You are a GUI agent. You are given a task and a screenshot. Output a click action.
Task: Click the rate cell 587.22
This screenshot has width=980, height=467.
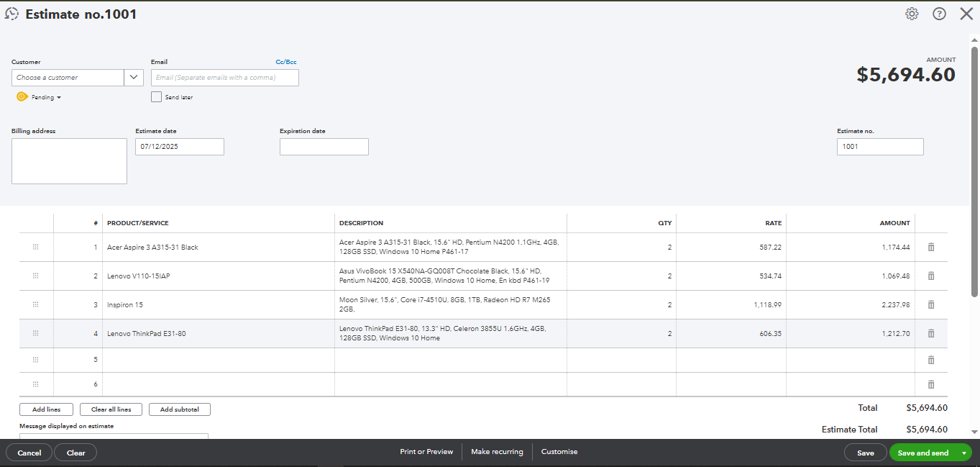(x=731, y=247)
